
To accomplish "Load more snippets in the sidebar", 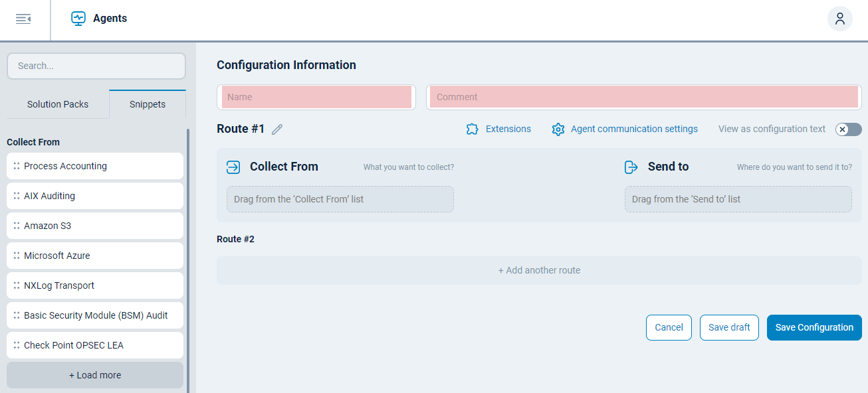I will coord(94,375).
